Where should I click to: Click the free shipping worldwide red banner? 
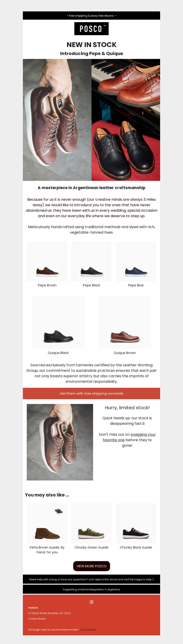[x=91, y=393]
